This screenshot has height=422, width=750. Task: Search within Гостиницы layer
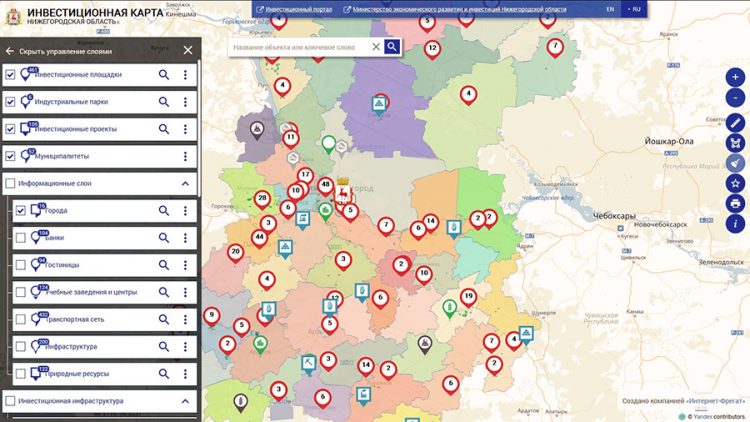(164, 265)
